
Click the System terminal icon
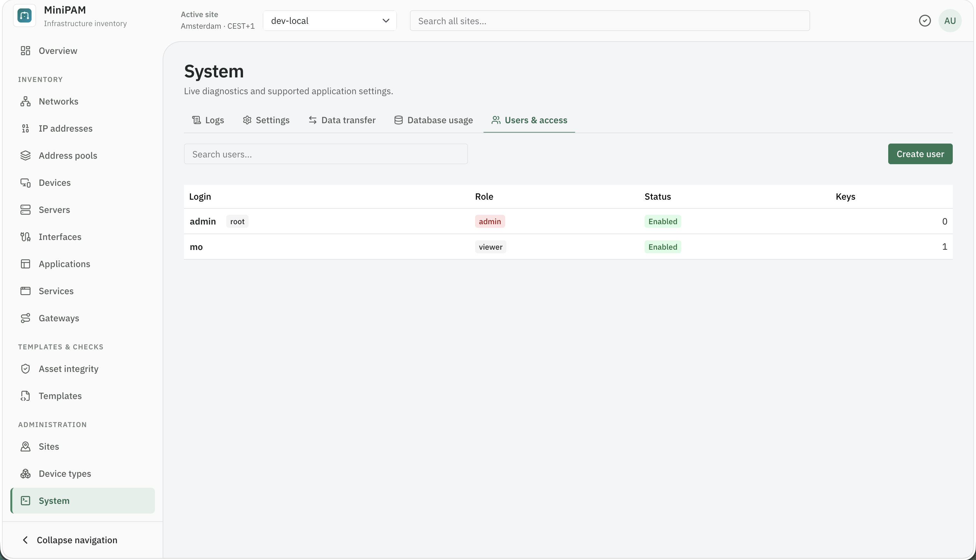pyautogui.click(x=25, y=501)
